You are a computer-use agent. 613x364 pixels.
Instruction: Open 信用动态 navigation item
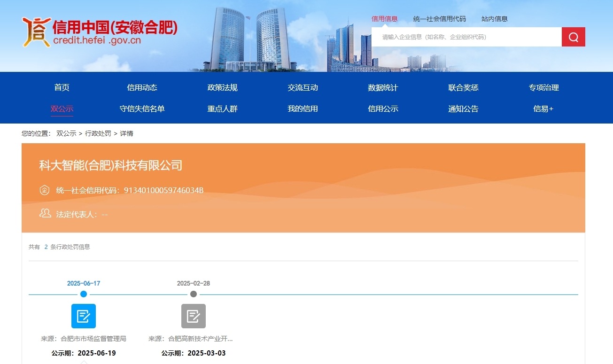click(x=142, y=87)
